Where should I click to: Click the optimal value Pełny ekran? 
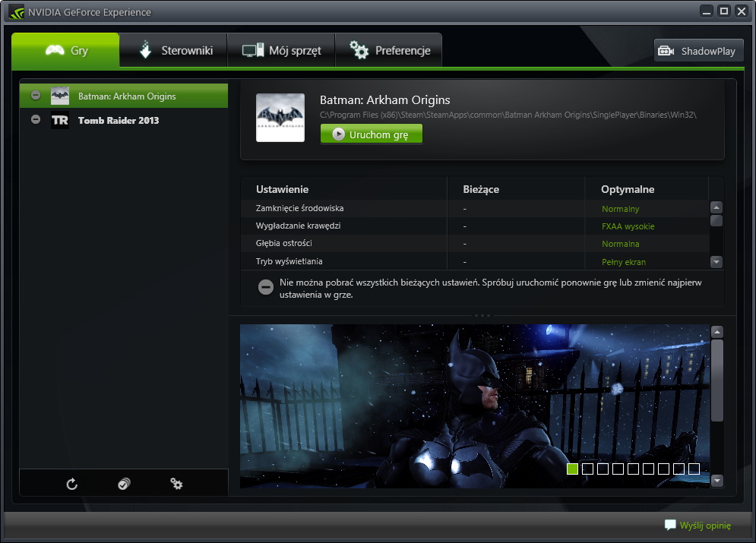click(x=623, y=262)
